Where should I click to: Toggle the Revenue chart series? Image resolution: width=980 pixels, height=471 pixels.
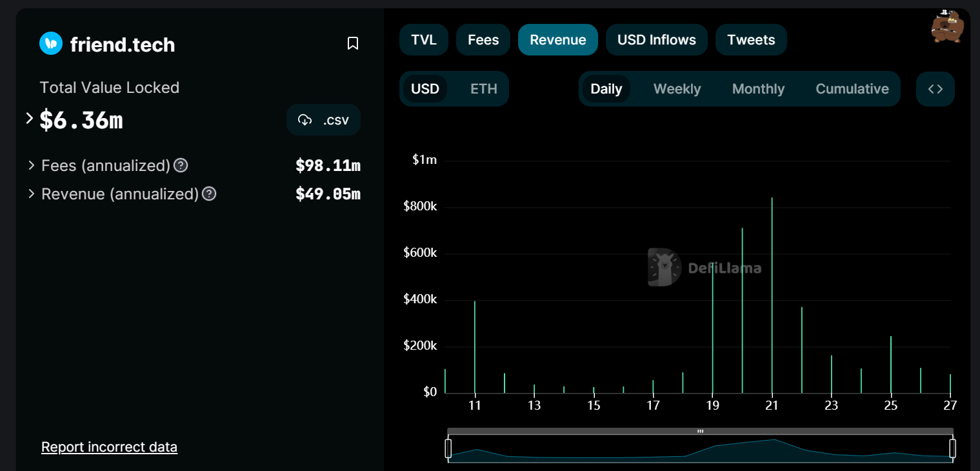point(558,40)
